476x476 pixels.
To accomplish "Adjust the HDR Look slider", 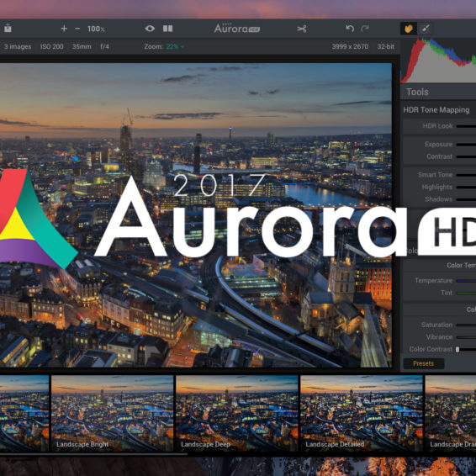I will (x=466, y=126).
